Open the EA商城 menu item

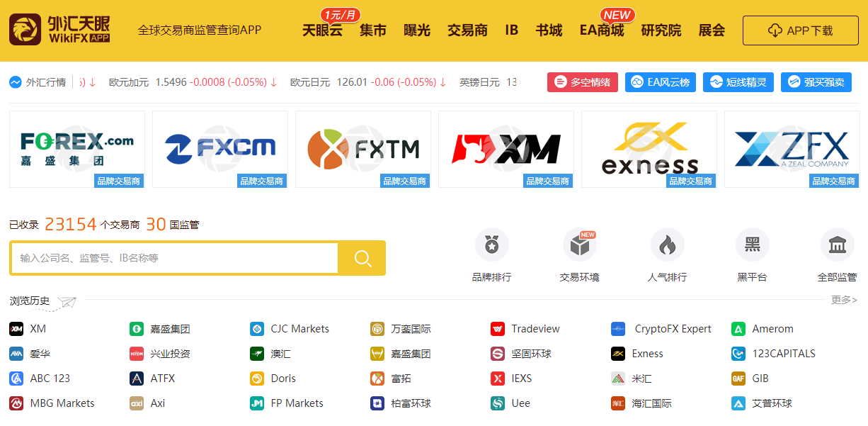click(602, 30)
